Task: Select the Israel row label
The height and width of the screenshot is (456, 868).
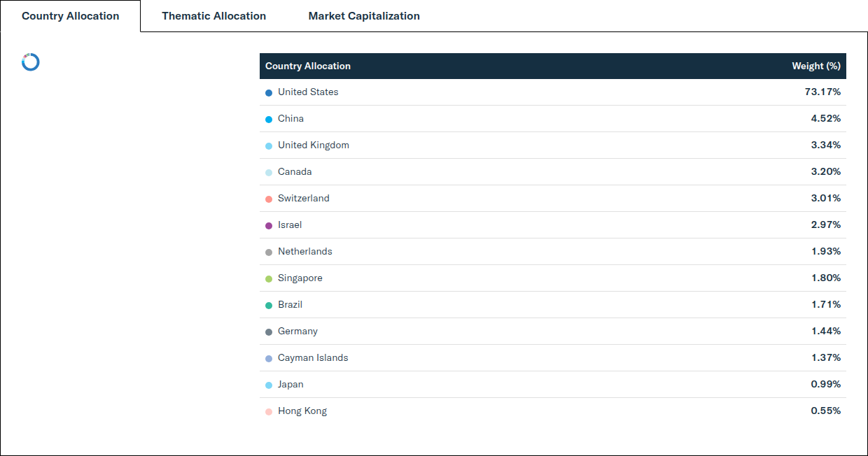Action: tap(290, 225)
